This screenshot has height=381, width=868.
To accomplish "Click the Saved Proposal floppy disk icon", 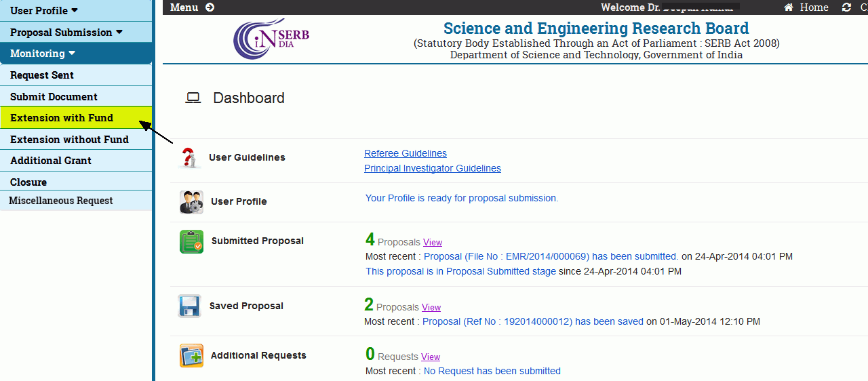I will (190, 306).
